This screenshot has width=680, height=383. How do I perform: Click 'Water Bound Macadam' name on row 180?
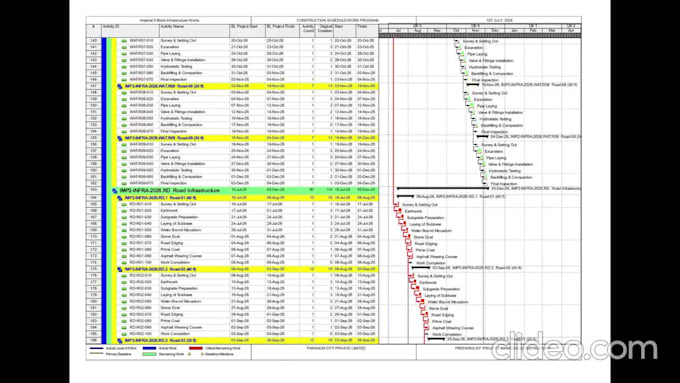[181, 301]
